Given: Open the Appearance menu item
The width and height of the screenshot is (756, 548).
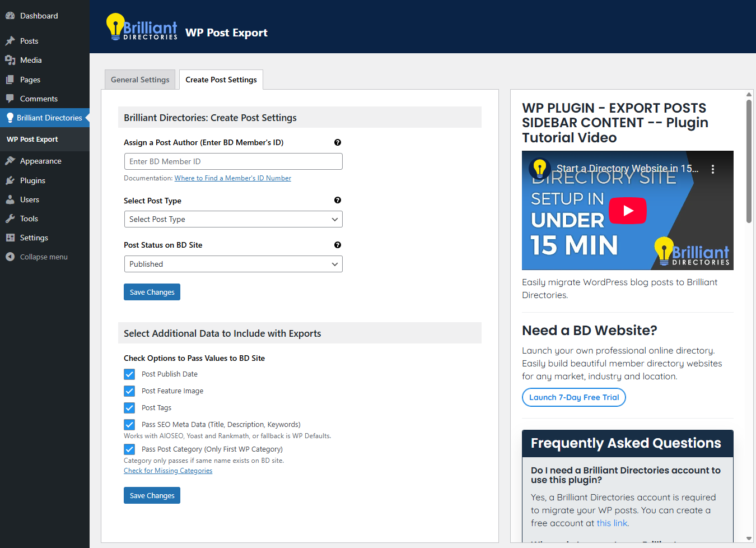Looking at the screenshot, I should point(45,161).
